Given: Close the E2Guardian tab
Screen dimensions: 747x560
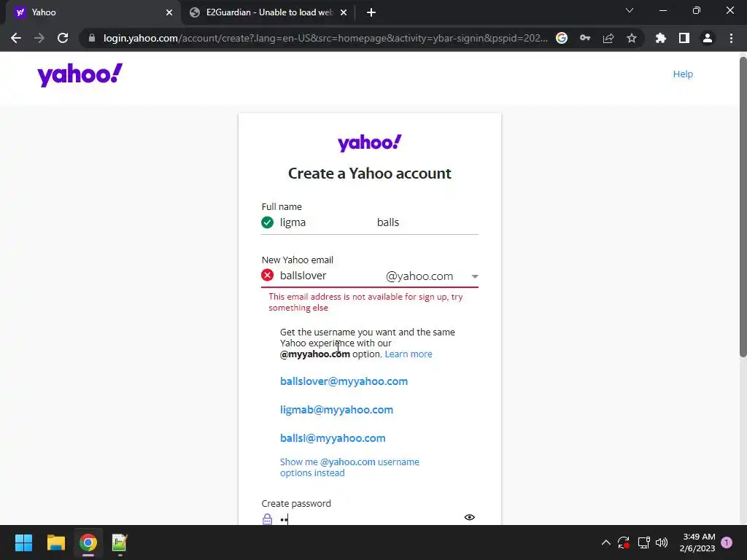Looking at the screenshot, I should pos(344,12).
